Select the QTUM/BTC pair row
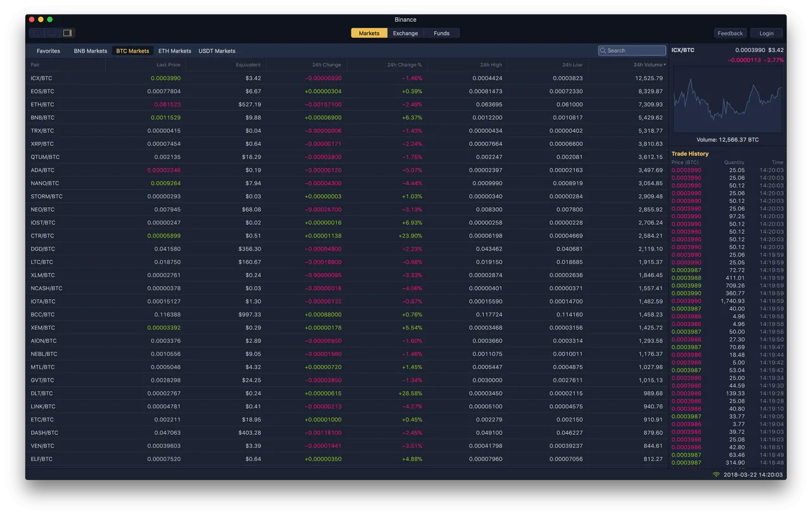Image resolution: width=812 pixels, height=516 pixels. (346, 157)
